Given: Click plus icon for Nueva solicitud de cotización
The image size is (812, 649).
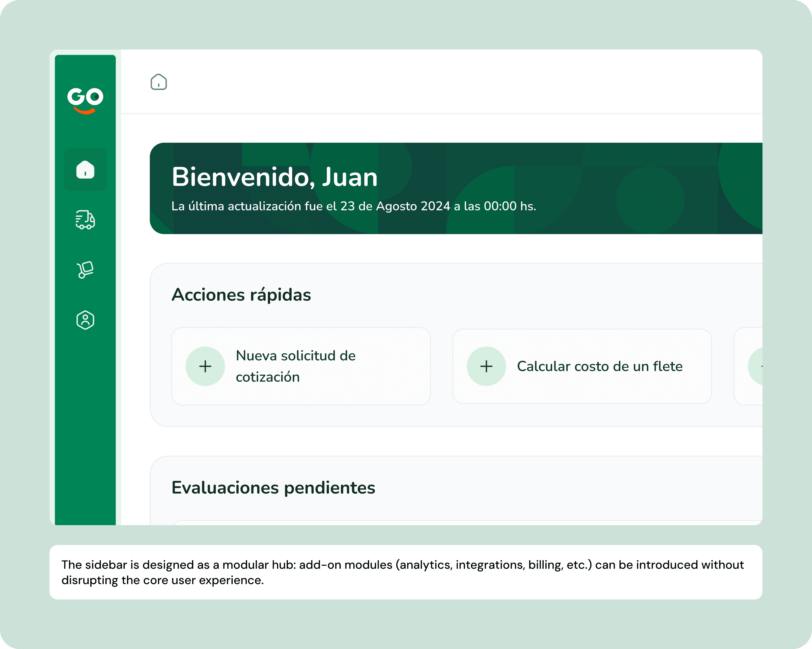Looking at the screenshot, I should (x=205, y=366).
